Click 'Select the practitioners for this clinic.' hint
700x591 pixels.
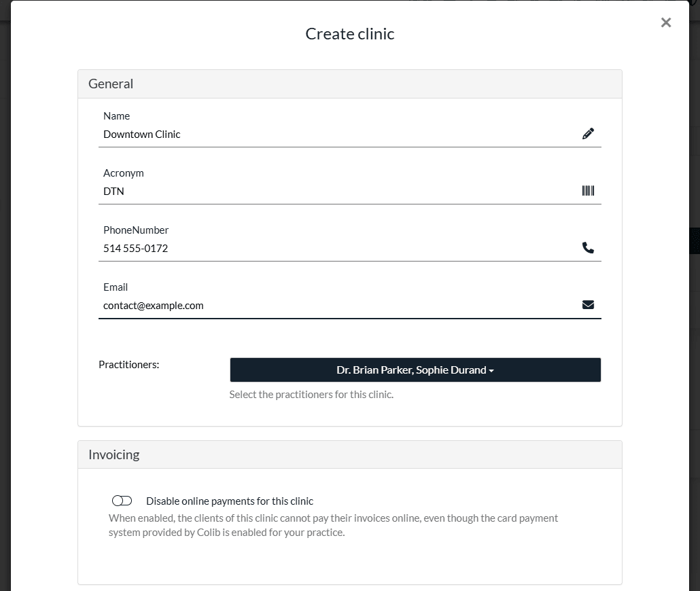pos(311,395)
